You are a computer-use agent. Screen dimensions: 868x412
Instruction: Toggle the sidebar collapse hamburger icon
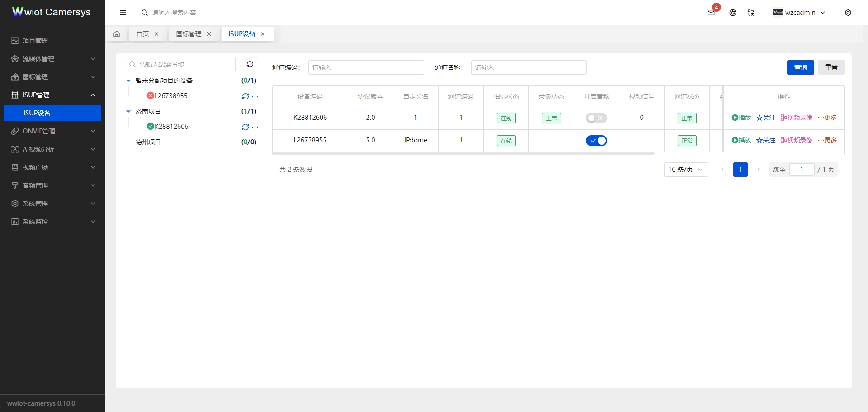click(x=123, y=13)
